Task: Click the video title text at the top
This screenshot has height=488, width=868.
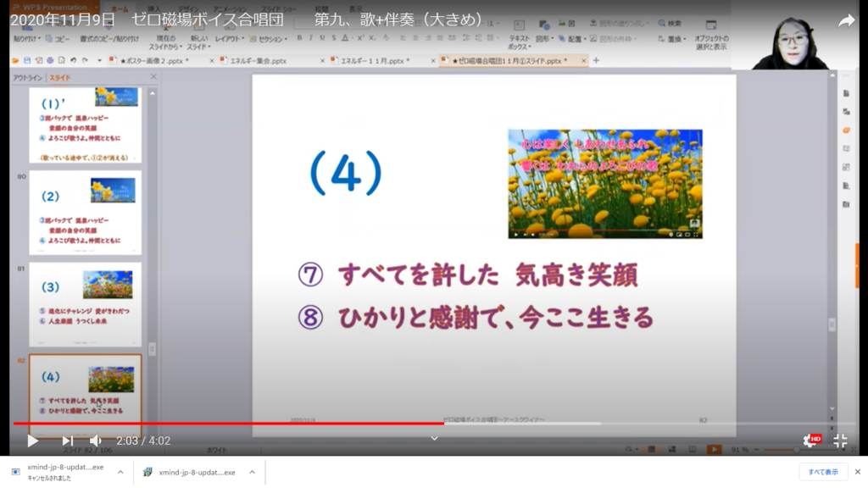Action: tap(247, 20)
